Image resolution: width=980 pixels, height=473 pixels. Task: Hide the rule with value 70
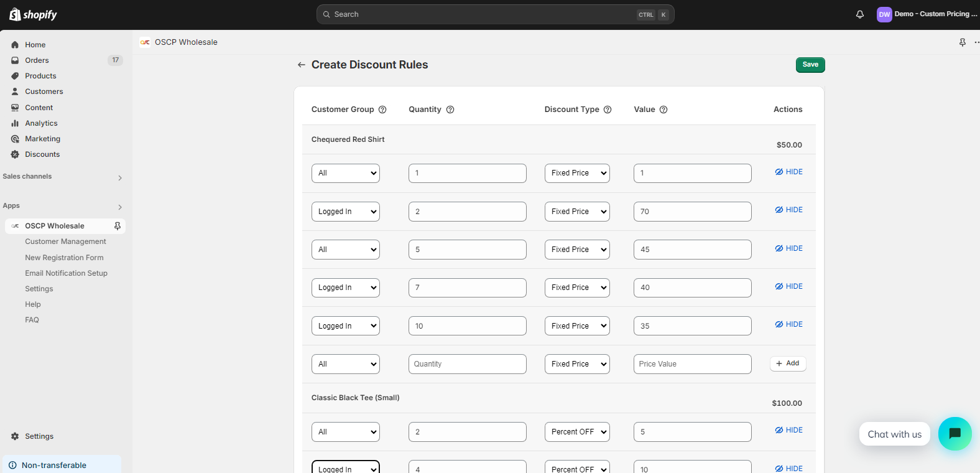point(788,210)
